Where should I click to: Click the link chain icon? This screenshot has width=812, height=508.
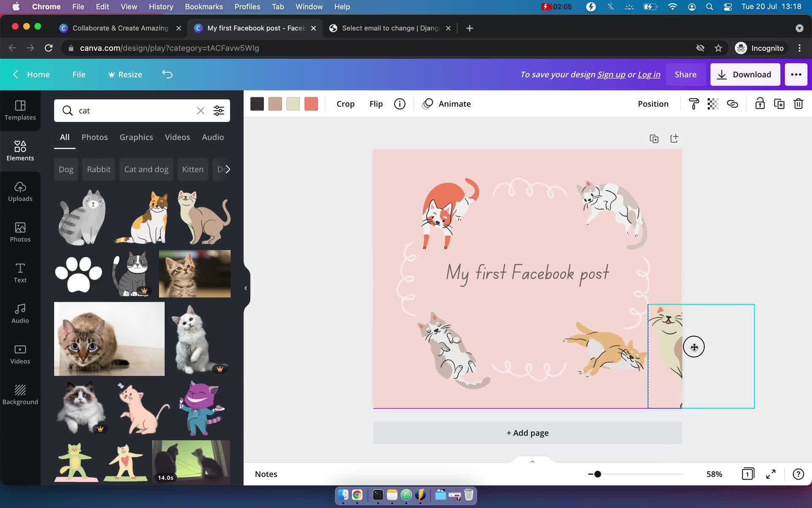coord(732,104)
